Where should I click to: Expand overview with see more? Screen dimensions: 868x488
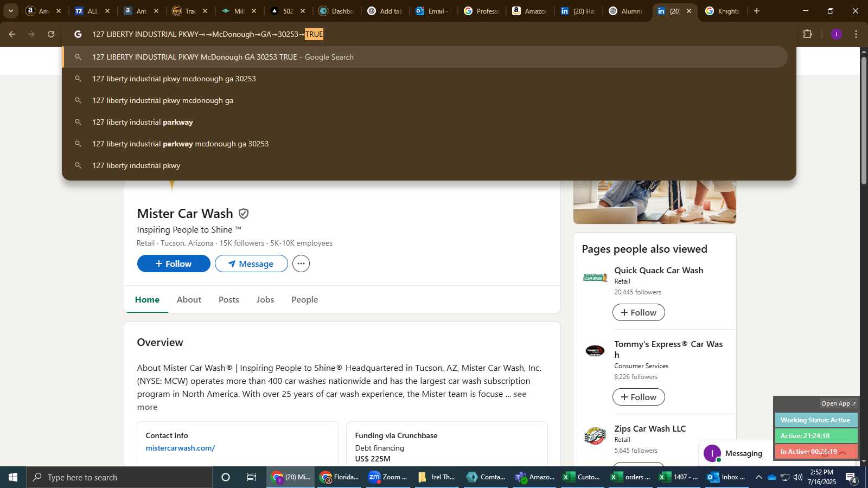pos(520,394)
